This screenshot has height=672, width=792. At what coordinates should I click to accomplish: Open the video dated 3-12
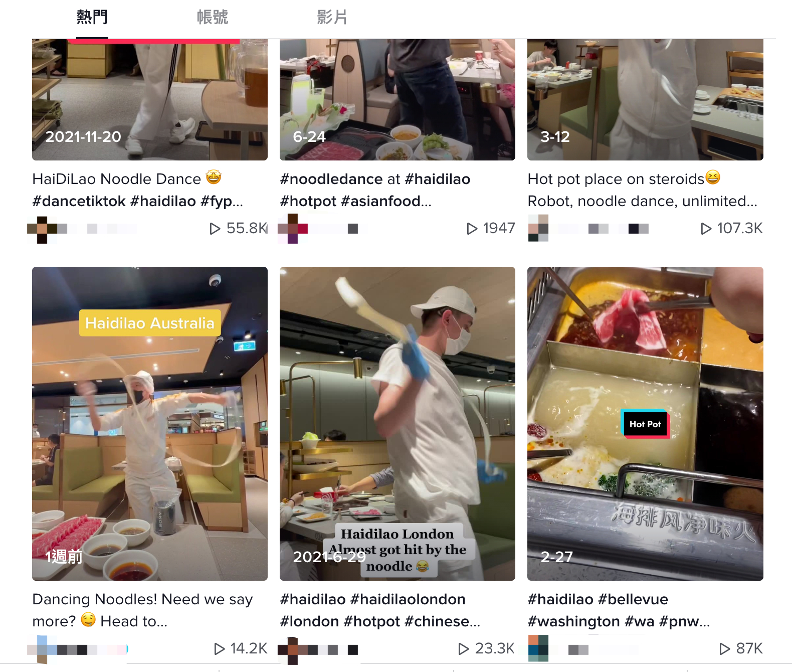click(x=645, y=100)
